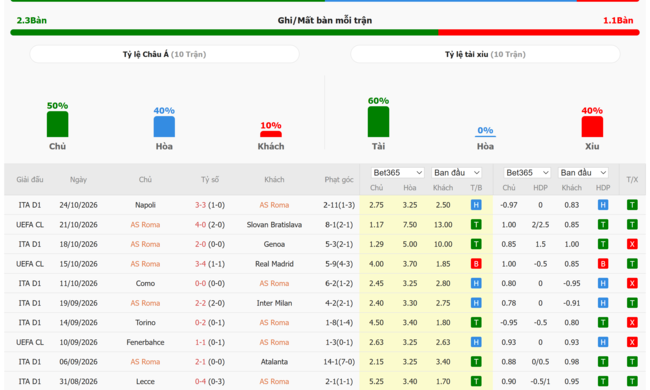
Task: Click the green section of goals-per-match bar
Action: click(x=224, y=32)
